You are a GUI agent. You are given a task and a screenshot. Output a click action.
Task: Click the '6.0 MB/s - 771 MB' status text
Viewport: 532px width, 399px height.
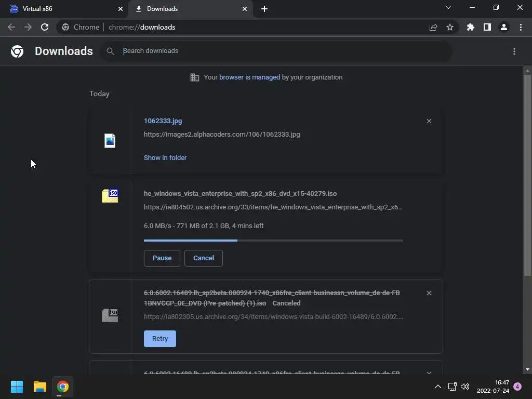(204, 226)
